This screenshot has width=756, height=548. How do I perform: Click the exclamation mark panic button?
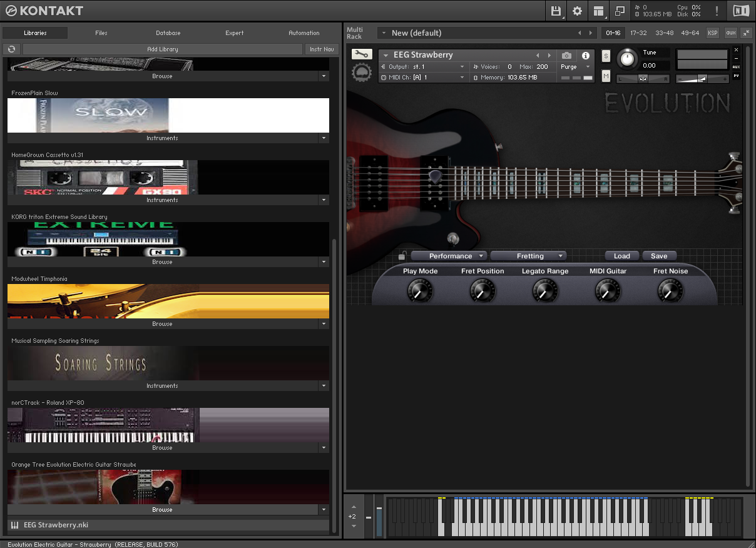coord(717,11)
